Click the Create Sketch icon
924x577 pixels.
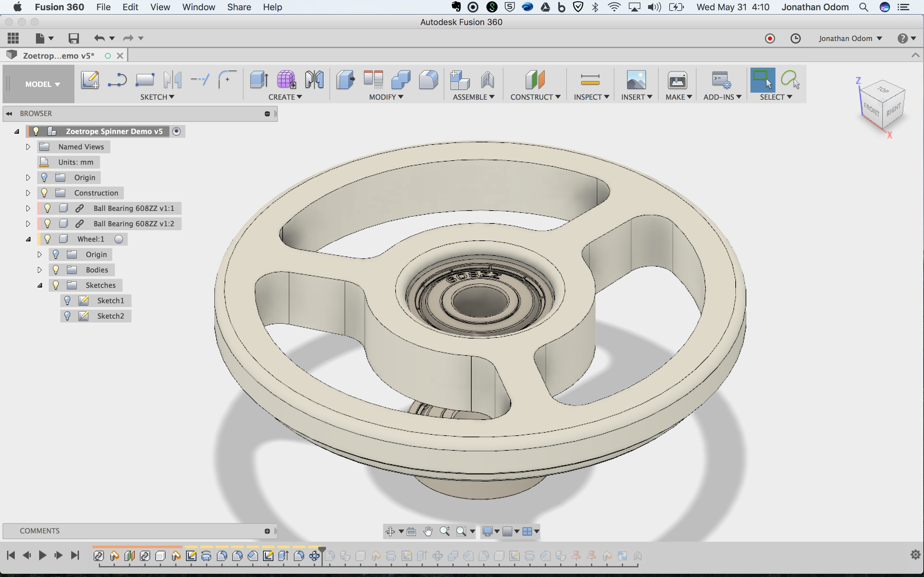(x=90, y=80)
